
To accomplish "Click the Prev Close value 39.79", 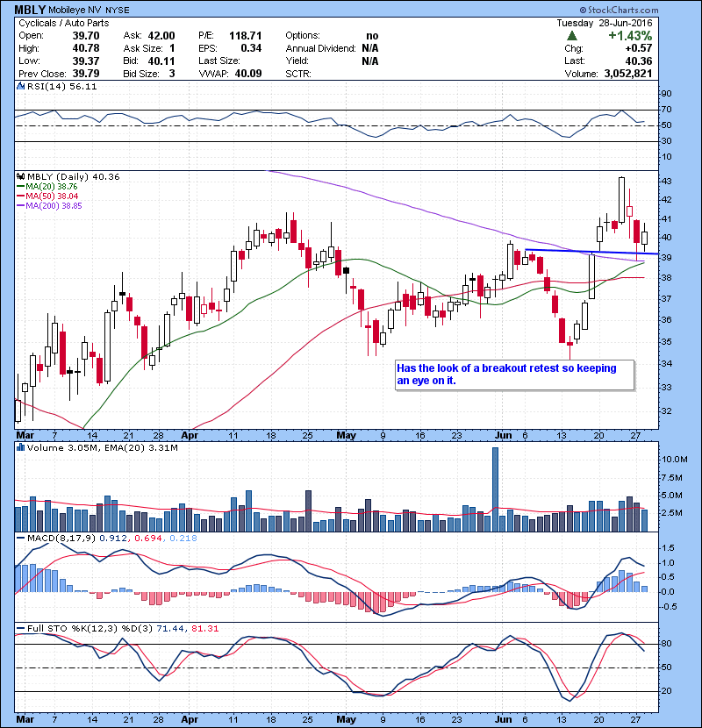I will [x=85, y=74].
